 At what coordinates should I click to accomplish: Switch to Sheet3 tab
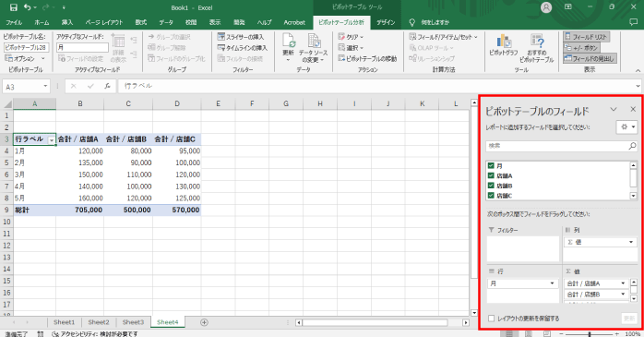tap(133, 322)
